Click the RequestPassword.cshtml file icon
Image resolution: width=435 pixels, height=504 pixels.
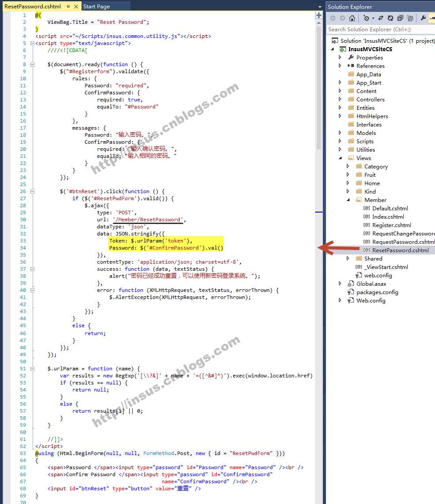367,242
